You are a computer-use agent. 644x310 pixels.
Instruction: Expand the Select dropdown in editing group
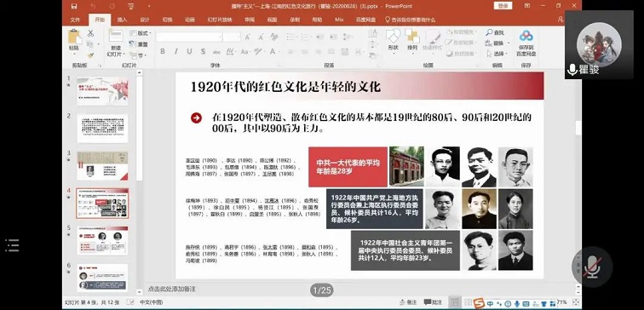[497, 54]
